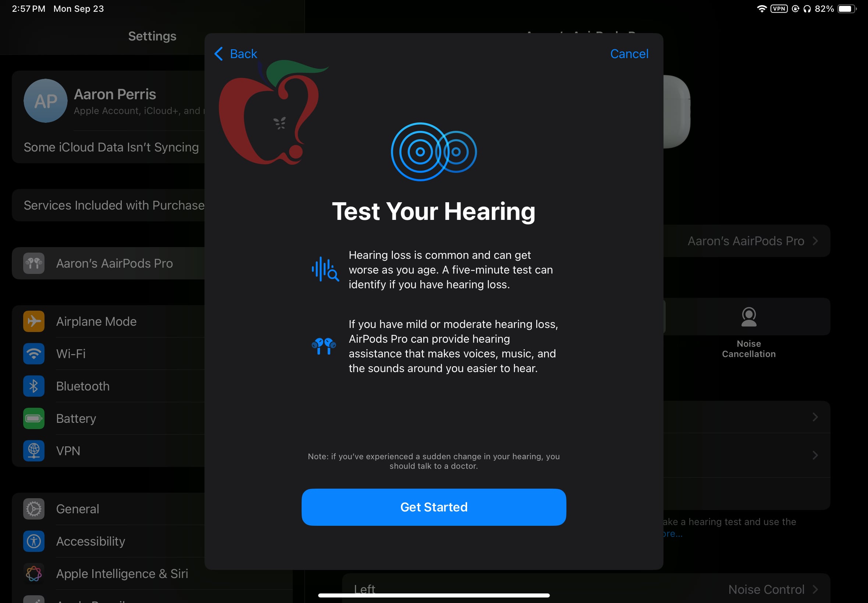Tap the Wi-Fi icon in settings list
868x603 pixels.
[34, 354]
